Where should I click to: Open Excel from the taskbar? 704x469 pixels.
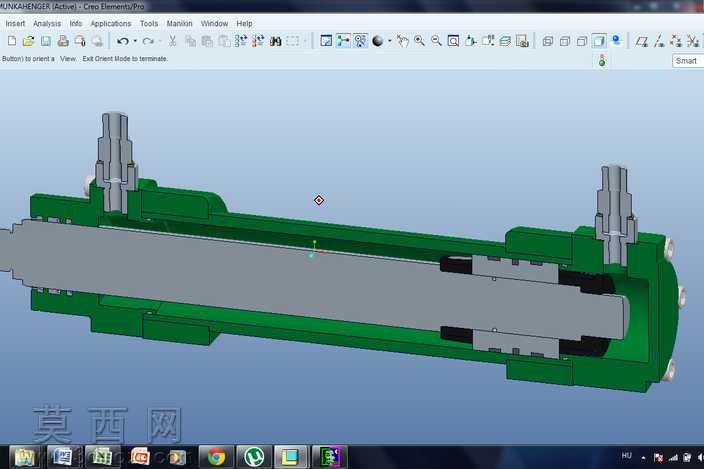[102, 457]
